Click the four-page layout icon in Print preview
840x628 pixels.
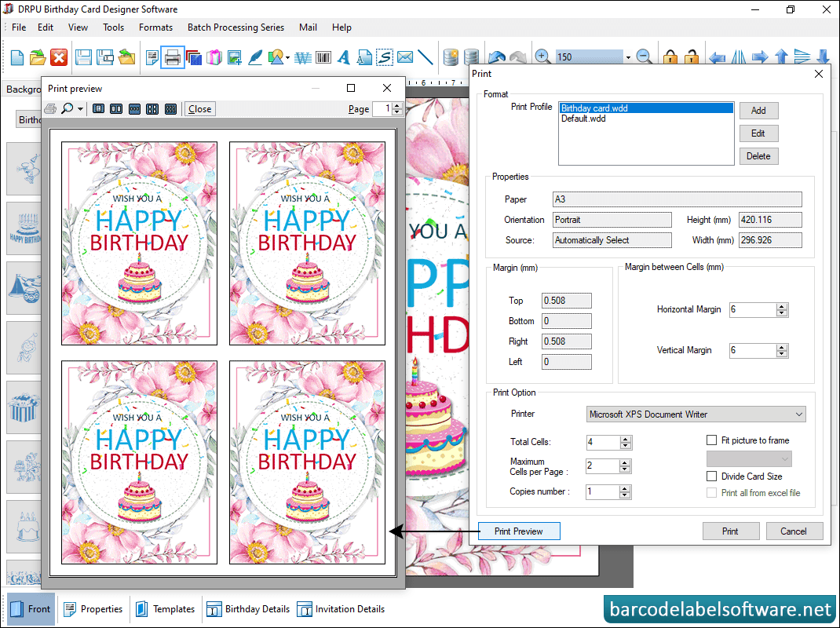[152, 109]
